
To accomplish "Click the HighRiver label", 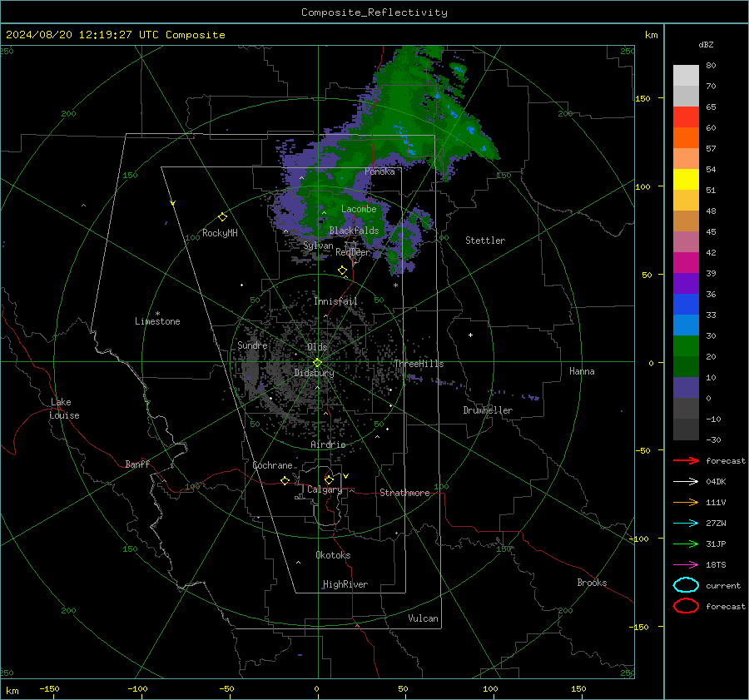I will [x=345, y=584].
